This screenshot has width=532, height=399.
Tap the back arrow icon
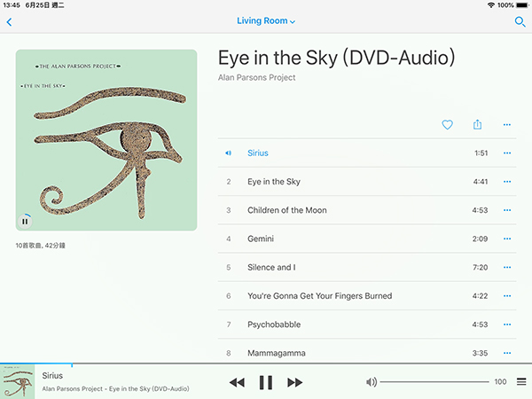click(10, 22)
